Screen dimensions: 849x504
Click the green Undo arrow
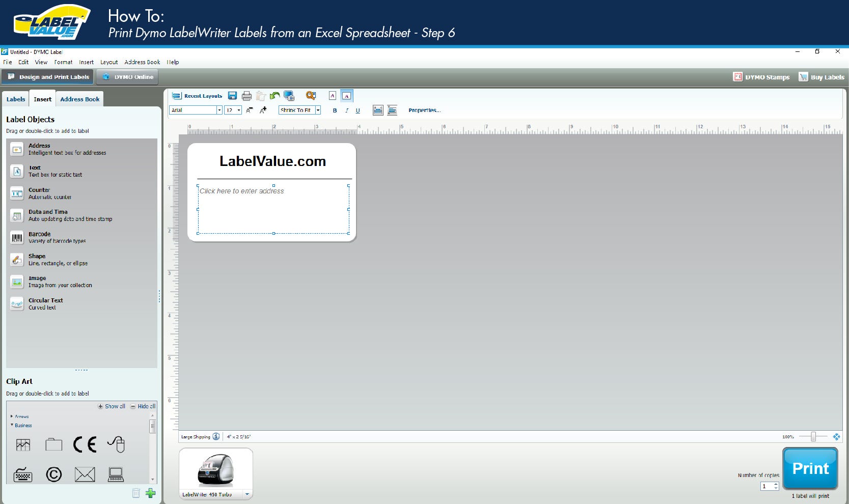coord(275,96)
